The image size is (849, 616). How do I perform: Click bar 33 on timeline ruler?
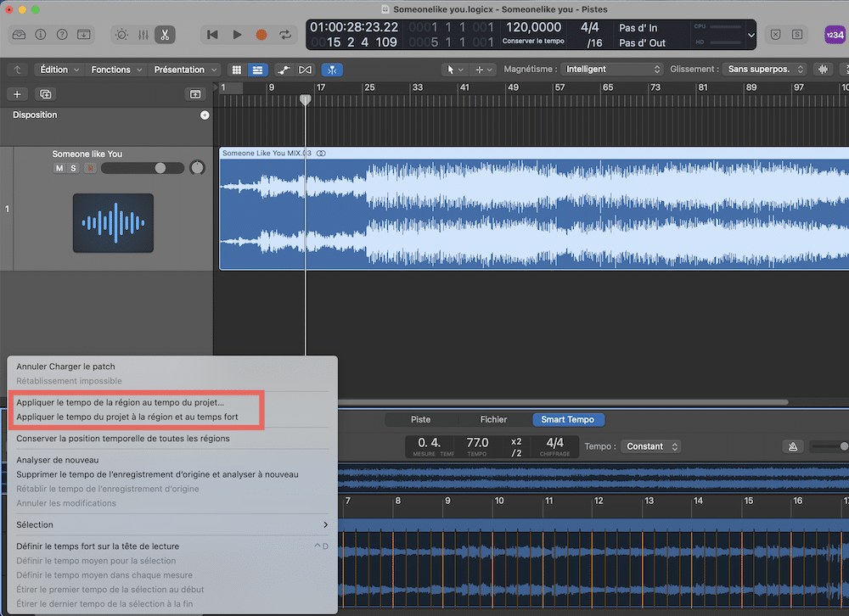tap(418, 87)
